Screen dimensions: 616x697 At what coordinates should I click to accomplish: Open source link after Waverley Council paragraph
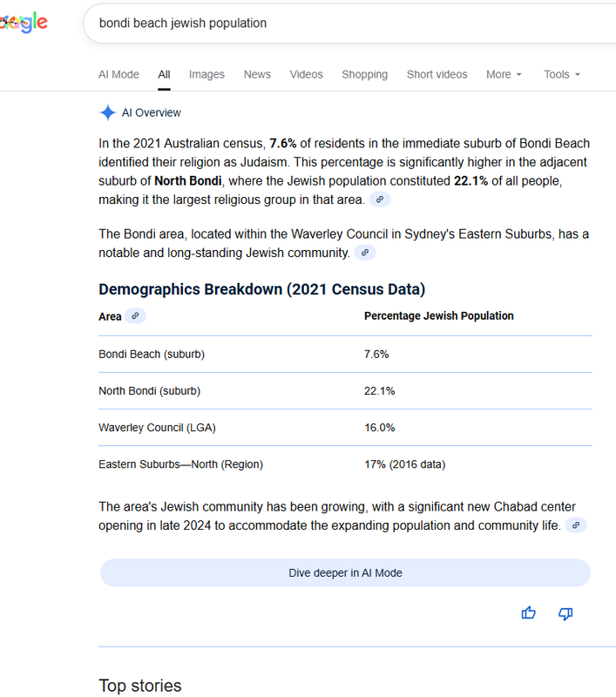pos(366,253)
